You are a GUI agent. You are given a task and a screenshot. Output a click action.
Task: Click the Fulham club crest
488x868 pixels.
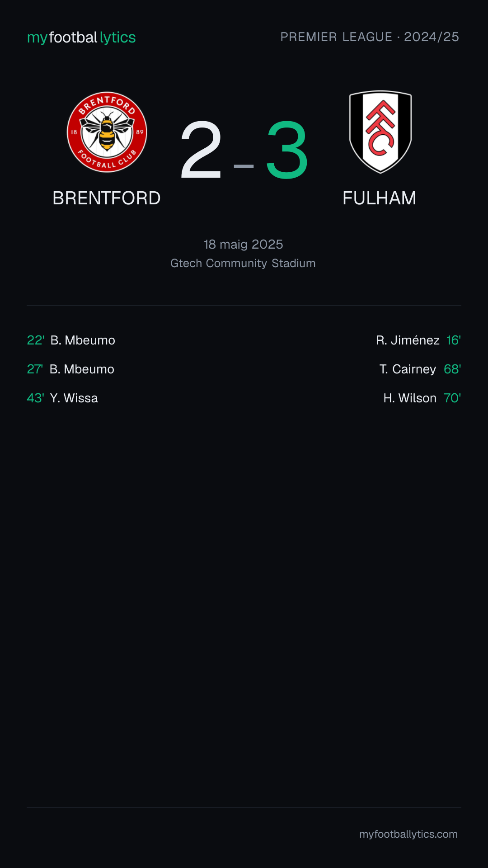click(x=380, y=132)
